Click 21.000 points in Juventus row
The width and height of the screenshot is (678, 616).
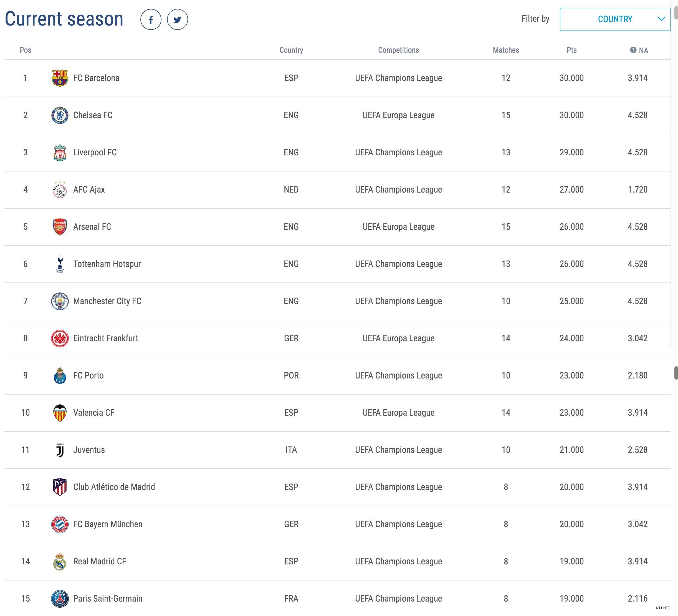click(571, 450)
